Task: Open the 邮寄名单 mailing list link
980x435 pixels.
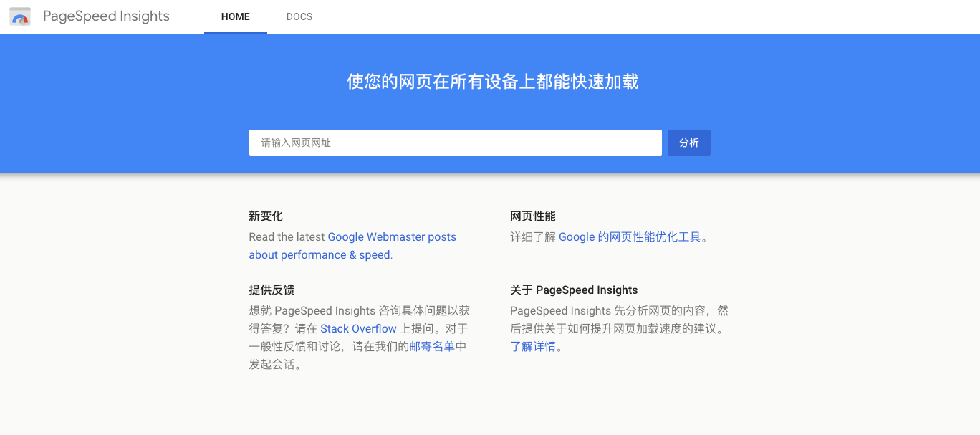Action: (432, 347)
